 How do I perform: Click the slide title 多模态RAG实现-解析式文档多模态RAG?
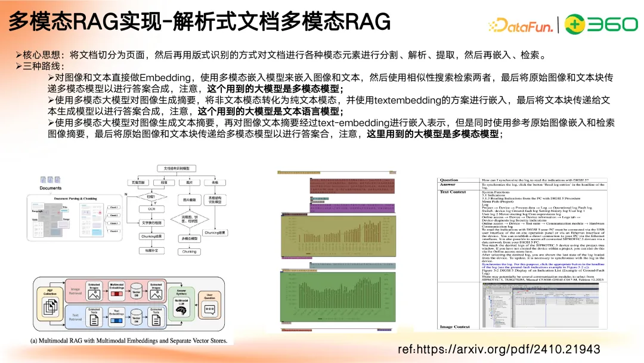point(199,21)
